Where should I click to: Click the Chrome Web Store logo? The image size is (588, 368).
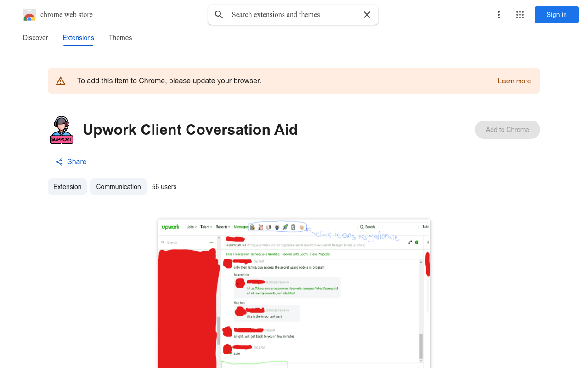click(x=29, y=15)
